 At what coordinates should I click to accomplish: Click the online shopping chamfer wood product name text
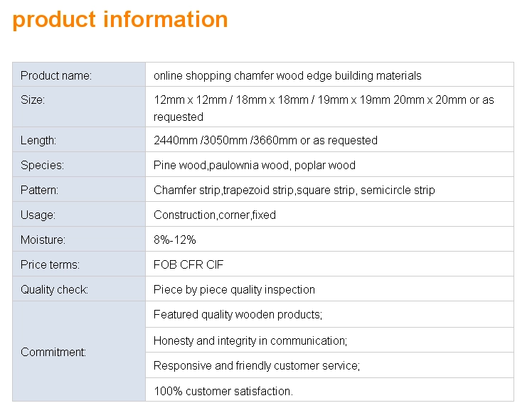pyautogui.click(x=287, y=75)
